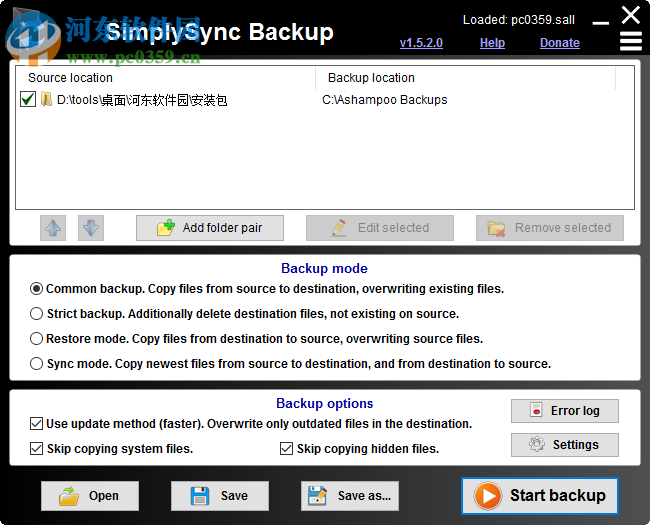This screenshot has height=525, width=650.
Task: Minimize the SimplySync Backup window
Action: (x=601, y=23)
